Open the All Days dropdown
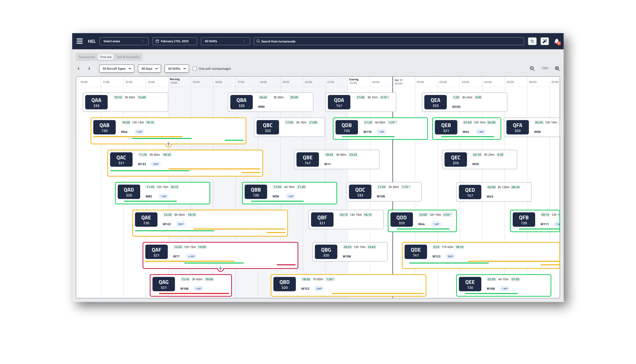 coord(149,69)
